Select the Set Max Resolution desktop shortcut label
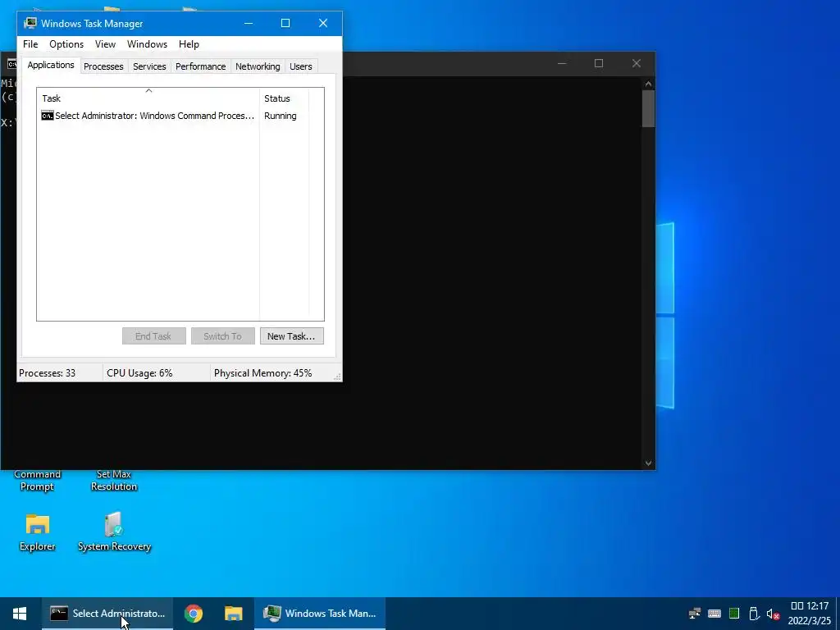Screen dimensions: 840x630 (113, 481)
